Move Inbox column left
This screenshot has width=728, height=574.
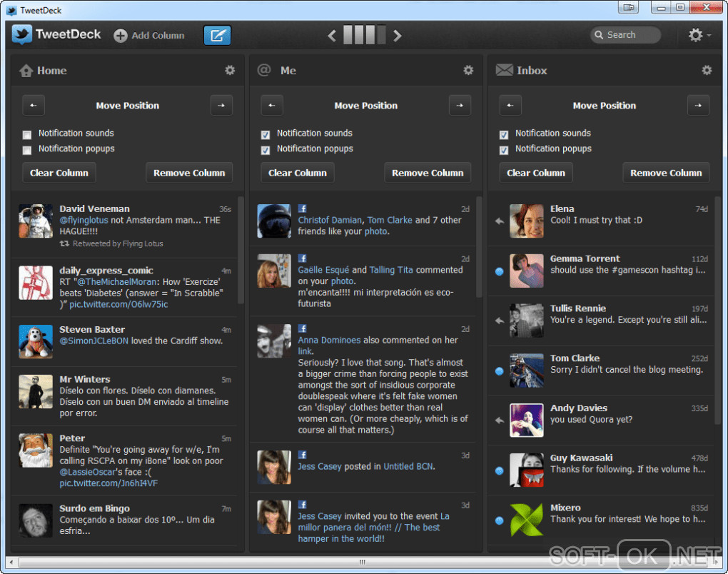pyautogui.click(x=510, y=106)
